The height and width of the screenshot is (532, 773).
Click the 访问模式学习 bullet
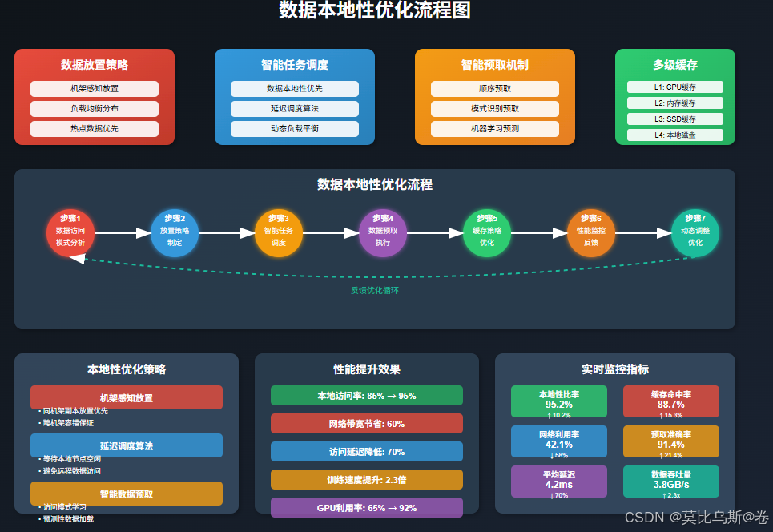point(62,507)
